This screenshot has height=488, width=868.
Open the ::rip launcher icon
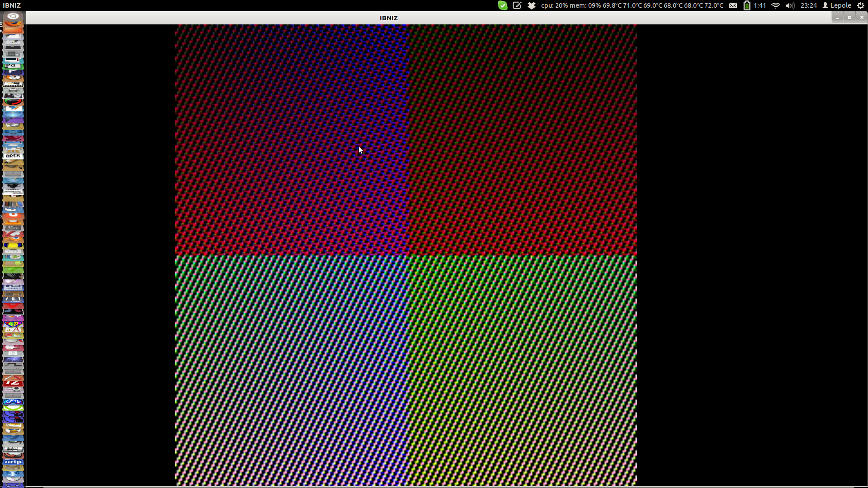[x=13, y=462]
